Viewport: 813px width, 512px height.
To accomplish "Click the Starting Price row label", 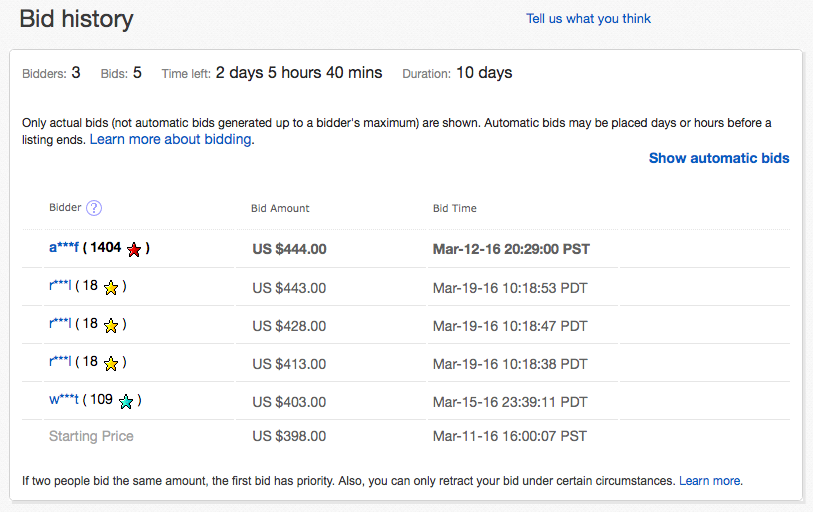I will click(91, 436).
